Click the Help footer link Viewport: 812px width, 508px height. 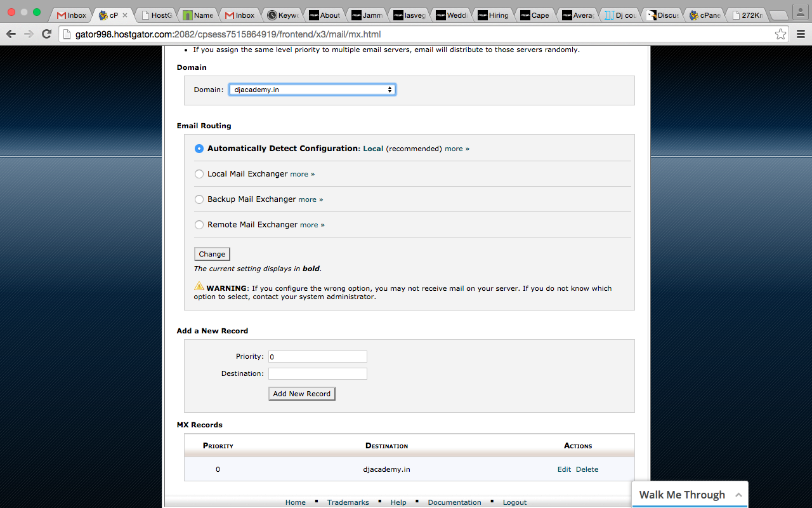coord(398,502)
